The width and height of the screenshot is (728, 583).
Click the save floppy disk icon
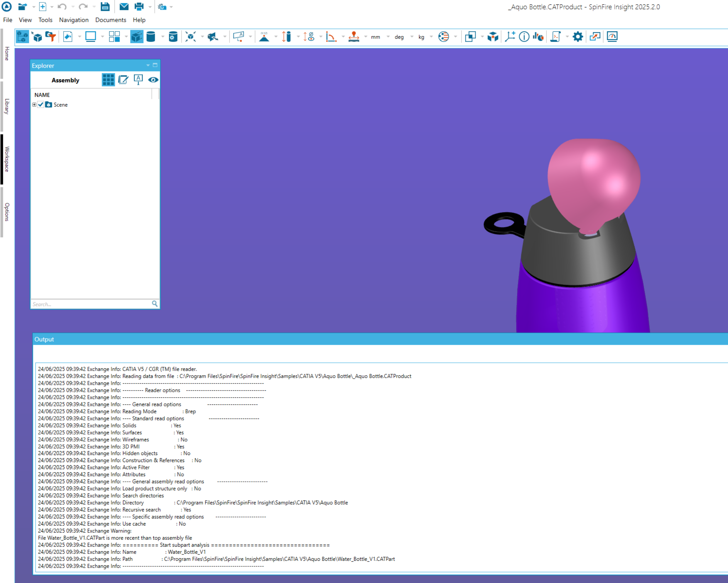[105, 6]
